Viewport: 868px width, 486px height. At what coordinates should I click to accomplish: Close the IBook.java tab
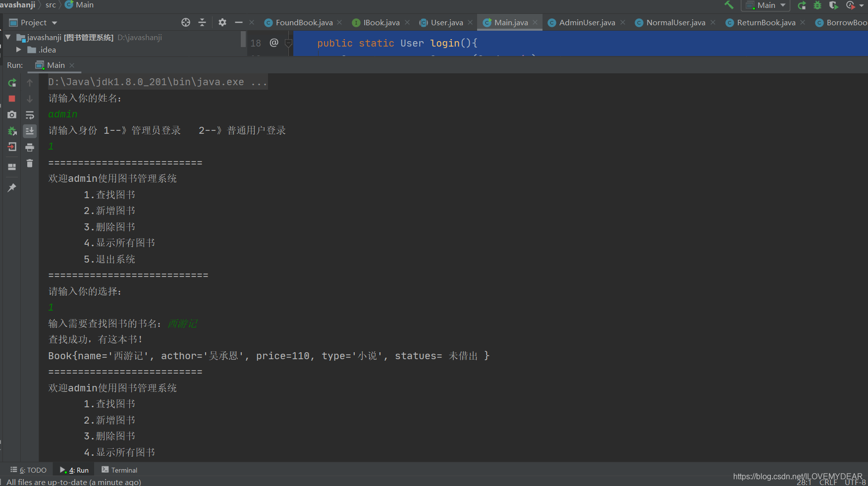click(x=407, y=22)
